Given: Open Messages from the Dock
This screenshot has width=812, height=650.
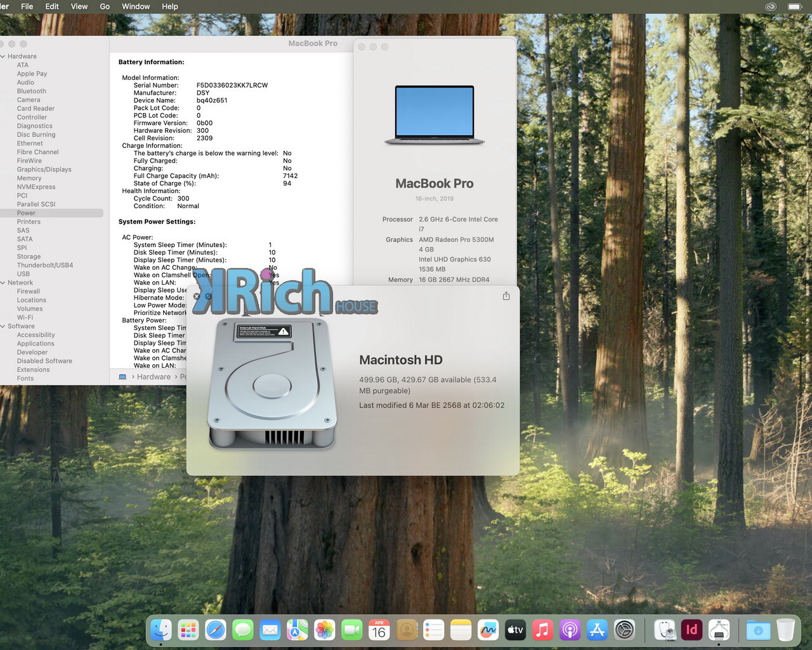Looking at the screenshot, I should [243, 630].
